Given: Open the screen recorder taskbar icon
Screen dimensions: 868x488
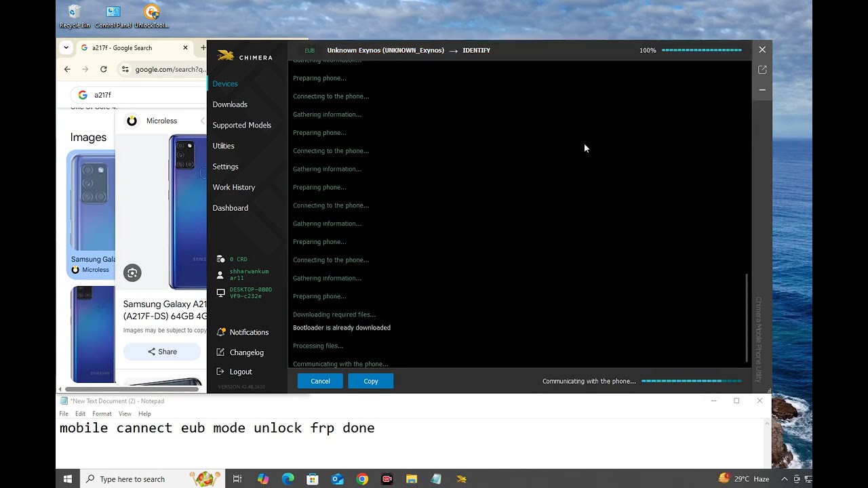Looking at the screenshot, I should click(x=387, y=479).
